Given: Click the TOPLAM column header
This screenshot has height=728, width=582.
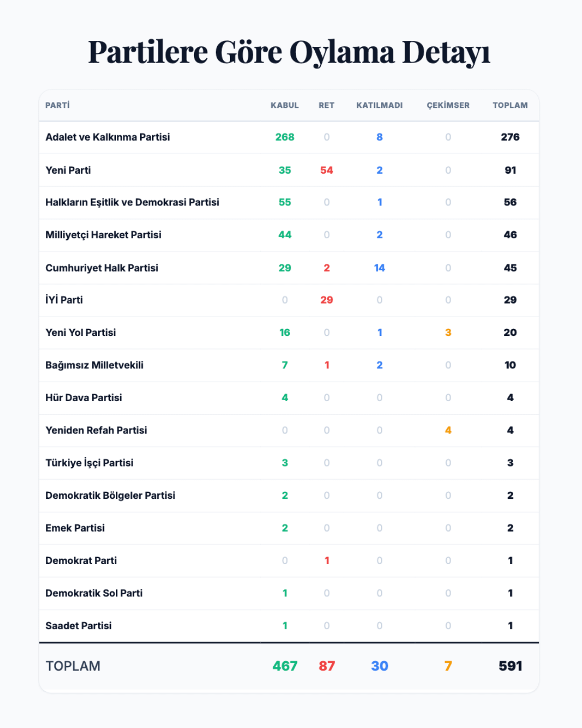Looking at the screenshot, I should 510,105.
